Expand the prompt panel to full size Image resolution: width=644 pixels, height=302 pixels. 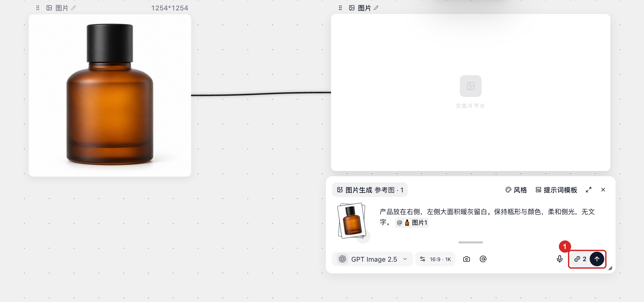pyautogui.click(x=589, y=190)
